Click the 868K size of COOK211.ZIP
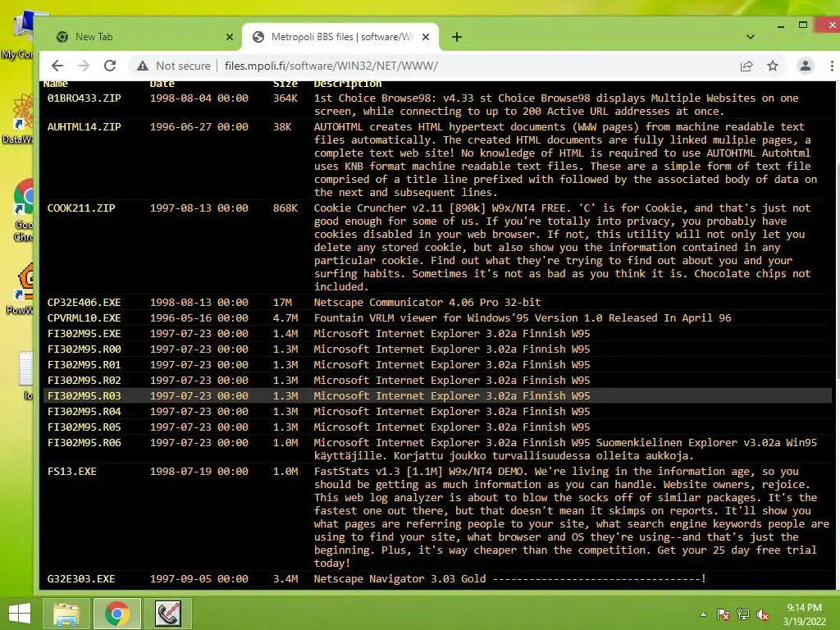This screenshot has width=840, height=630. tap(285, 208)
